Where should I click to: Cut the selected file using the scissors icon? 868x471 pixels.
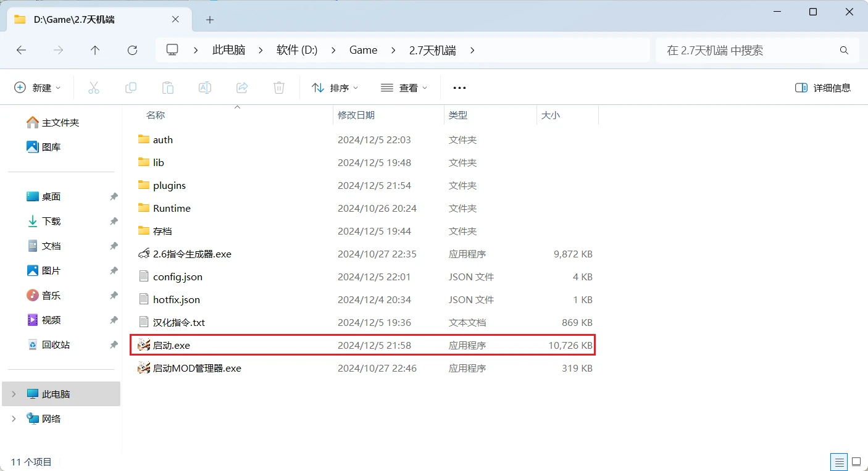pos(94,87)
